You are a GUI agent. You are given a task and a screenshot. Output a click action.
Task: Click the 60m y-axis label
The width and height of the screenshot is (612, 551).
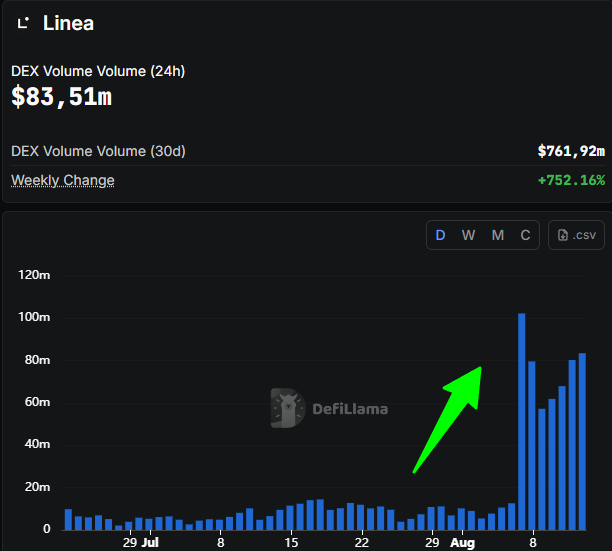pyautogui.click(x=37, y=402)
